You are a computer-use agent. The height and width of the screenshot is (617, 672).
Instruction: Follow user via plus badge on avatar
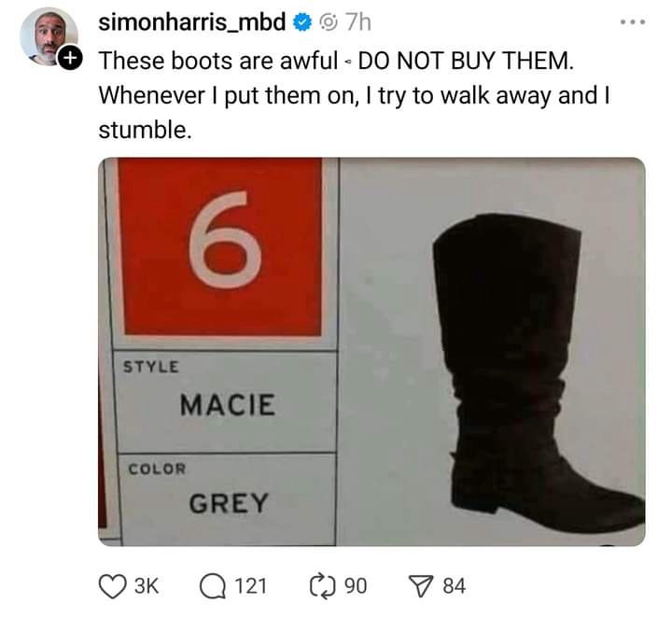[70, 57]
